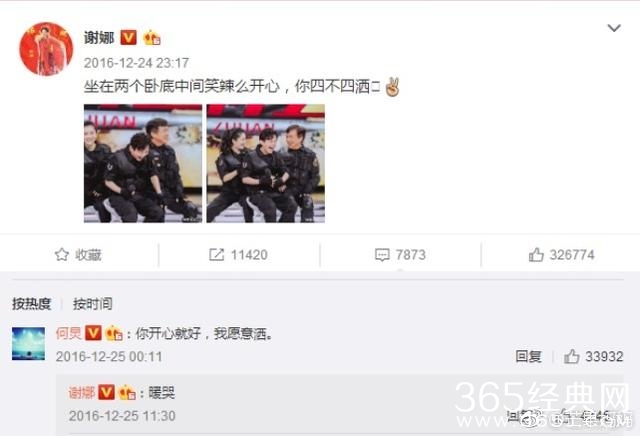Sort comments by 按时间
Image resolution: width=640 pixels, height=436 pixels.
[x=93, y=304]
